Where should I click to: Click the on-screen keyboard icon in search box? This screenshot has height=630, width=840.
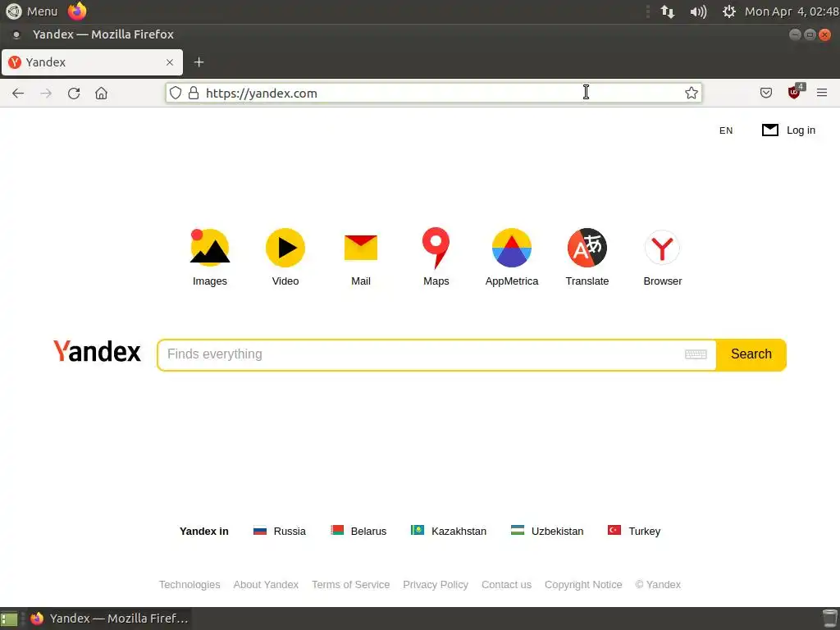696,354
